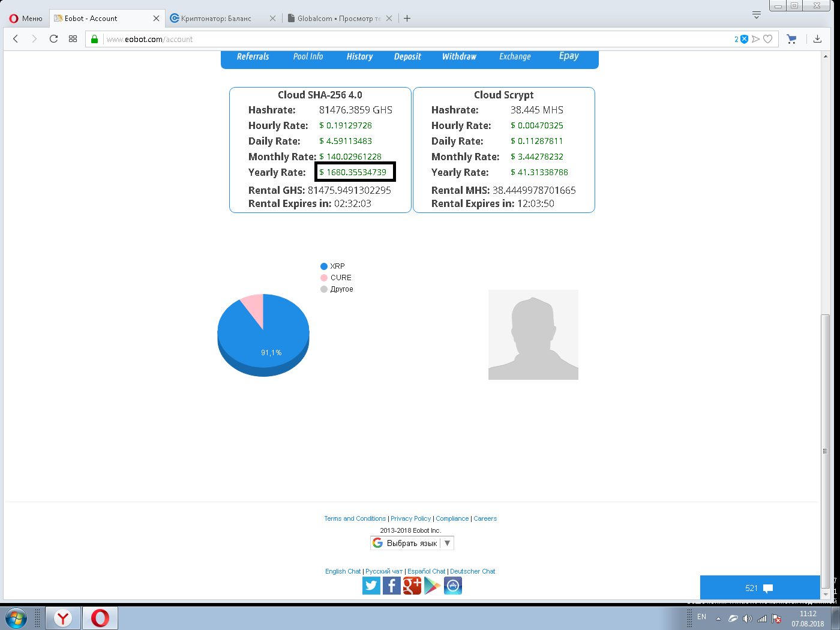
Task: Open the Pool Info page
Action: point(308,56)
